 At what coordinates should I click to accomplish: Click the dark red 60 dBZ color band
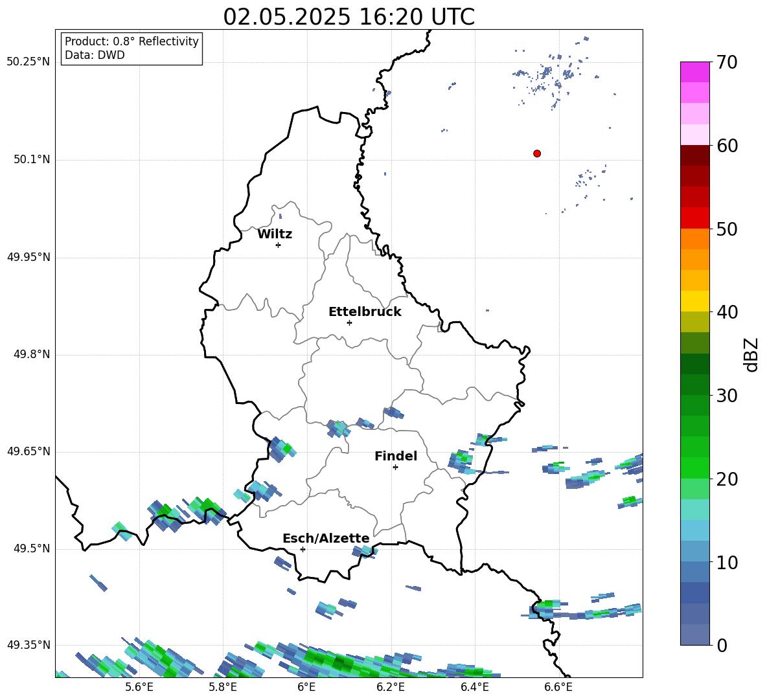click(x=694, y=155)
